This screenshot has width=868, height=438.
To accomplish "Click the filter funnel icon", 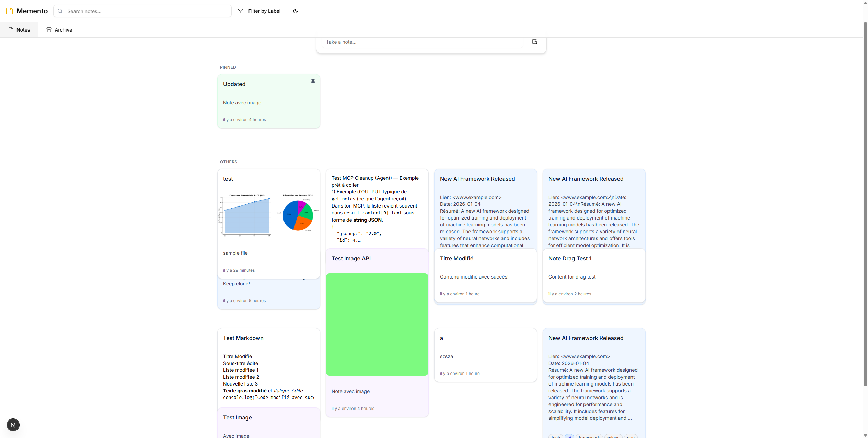I will point(241,11).
